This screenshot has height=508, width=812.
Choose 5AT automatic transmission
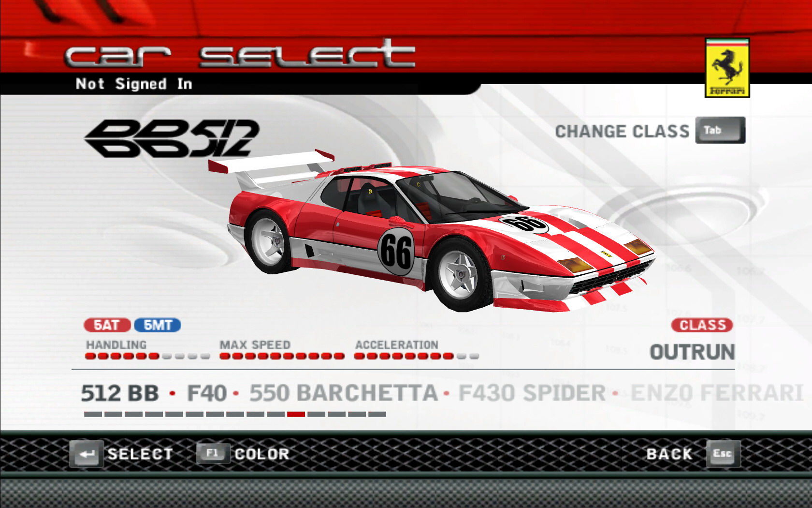click(x=107, y=325)
